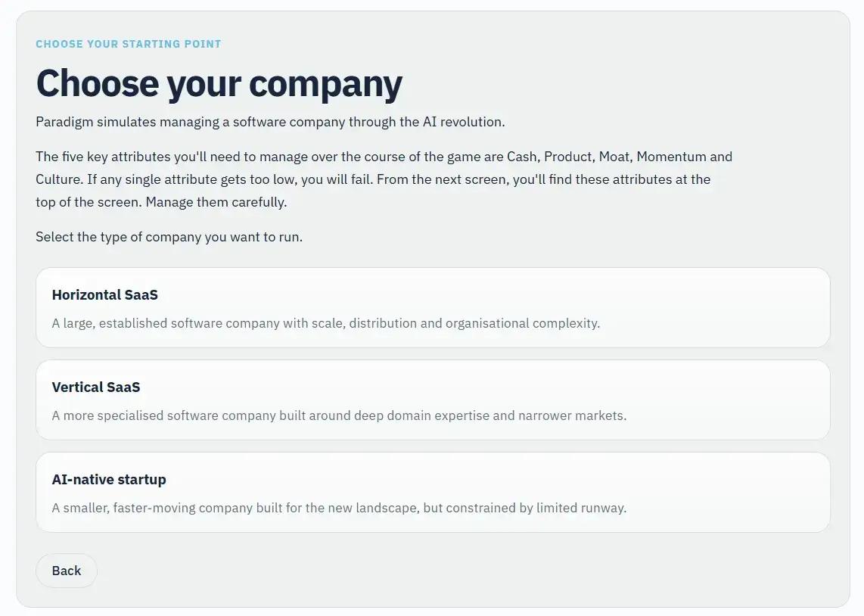Click the 'Choose your company' heading
This screenshot has height=616, width=864.
(x=219, y=84)
